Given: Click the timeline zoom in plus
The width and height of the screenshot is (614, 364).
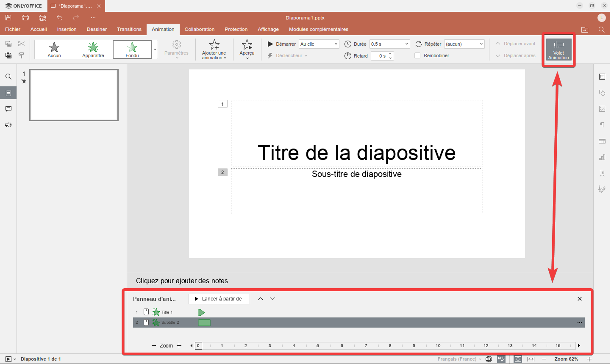Looking at the screenshot, I should [x=179, y=346].
